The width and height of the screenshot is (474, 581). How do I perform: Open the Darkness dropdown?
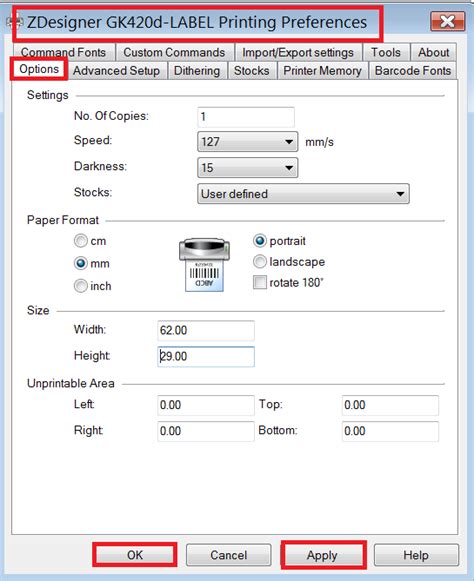248,167
